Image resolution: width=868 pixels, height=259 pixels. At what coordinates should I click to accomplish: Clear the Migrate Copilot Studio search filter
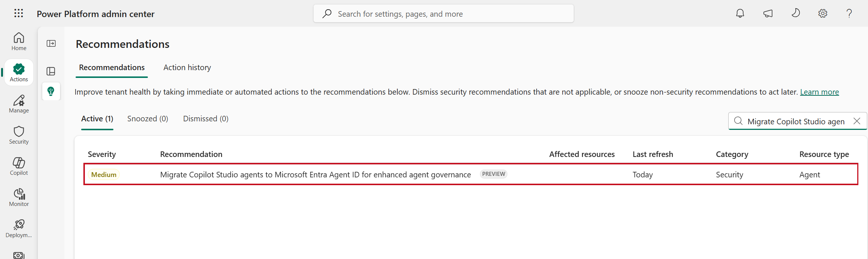click(857, 121)
